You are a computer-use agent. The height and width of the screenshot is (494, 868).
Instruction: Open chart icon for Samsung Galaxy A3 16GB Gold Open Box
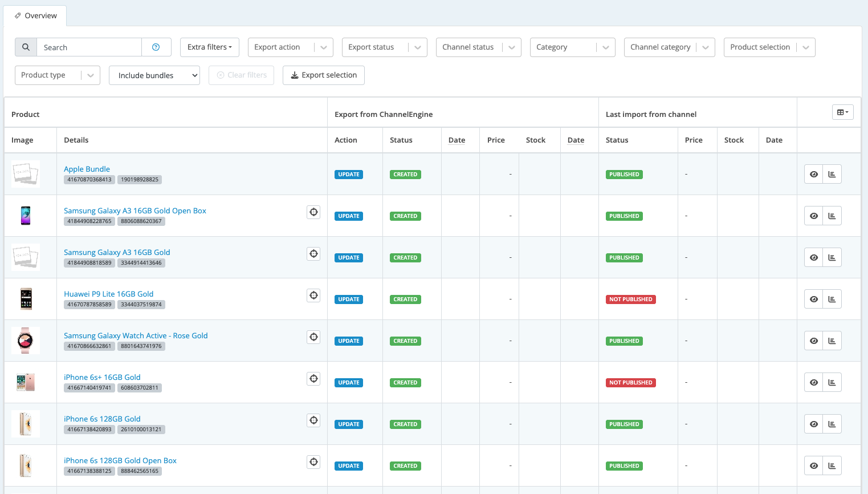pyautogui.click(x=832, y=216)
